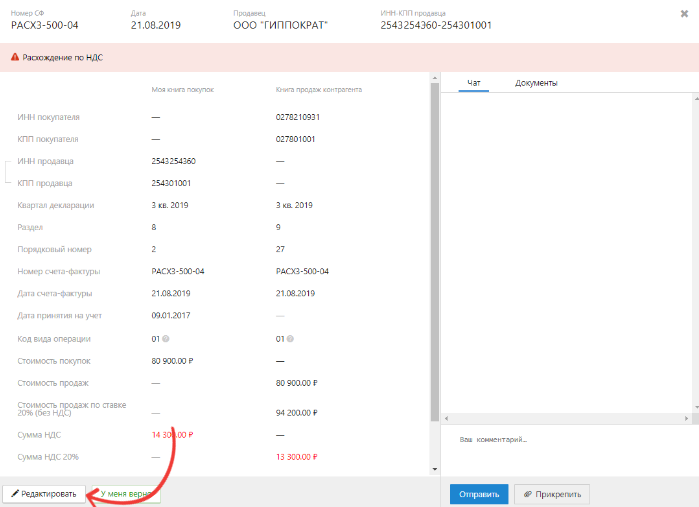Click the comparison table's scroll down arrow

pos(435,469)
